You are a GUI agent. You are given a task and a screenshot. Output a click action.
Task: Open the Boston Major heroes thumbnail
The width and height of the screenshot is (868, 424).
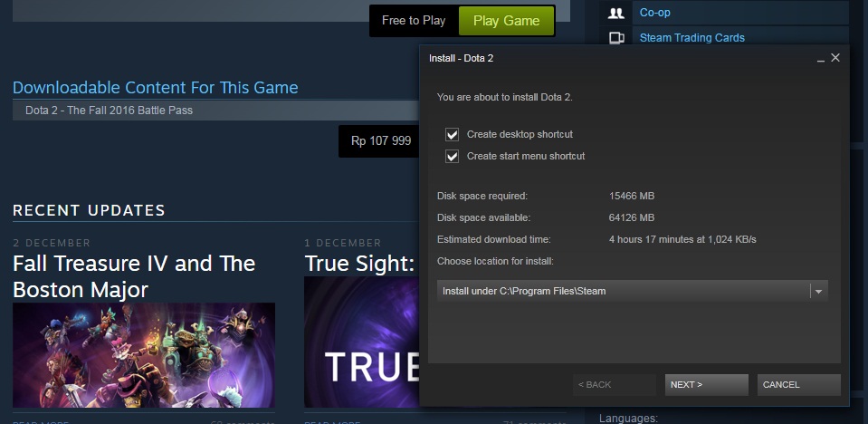click(144, 355)
